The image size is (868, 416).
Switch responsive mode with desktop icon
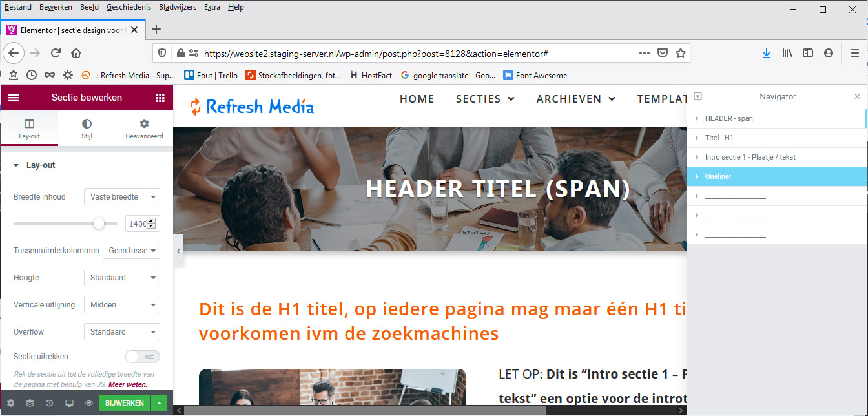(69, 403)
